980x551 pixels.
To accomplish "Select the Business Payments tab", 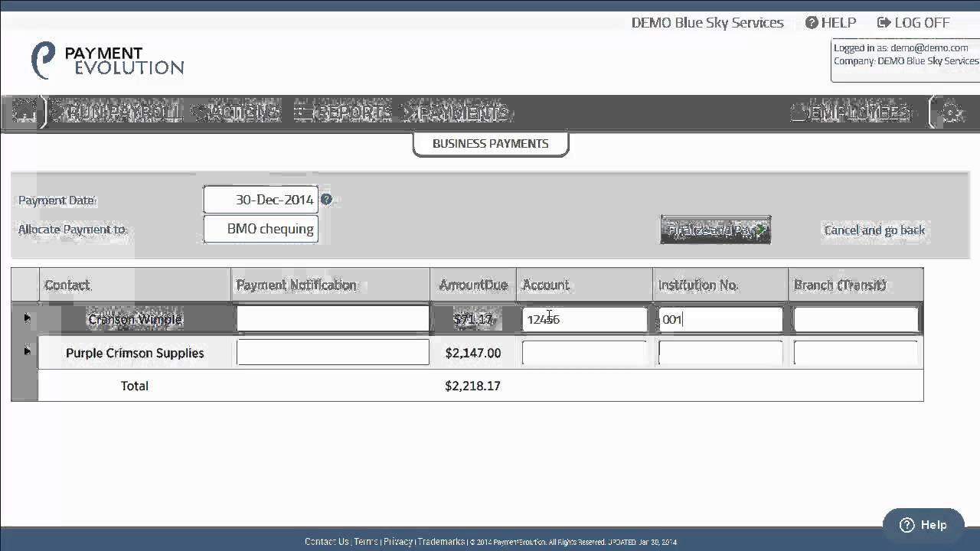I will click(x=491, y=144).
